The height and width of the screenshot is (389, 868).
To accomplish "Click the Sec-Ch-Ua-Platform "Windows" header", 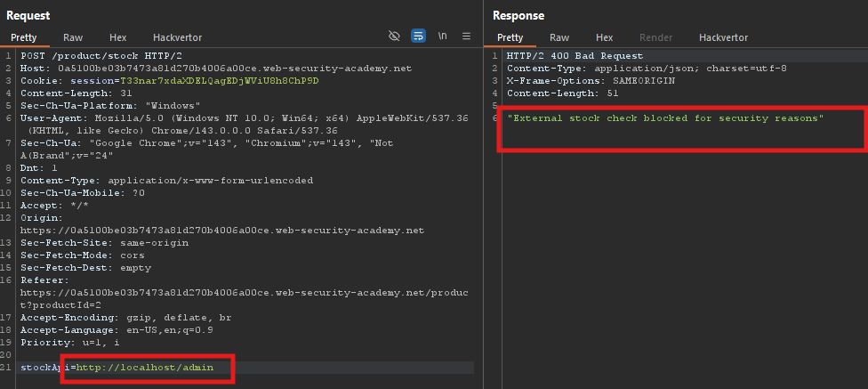I will pyautogui.click(x=110, y=106).
